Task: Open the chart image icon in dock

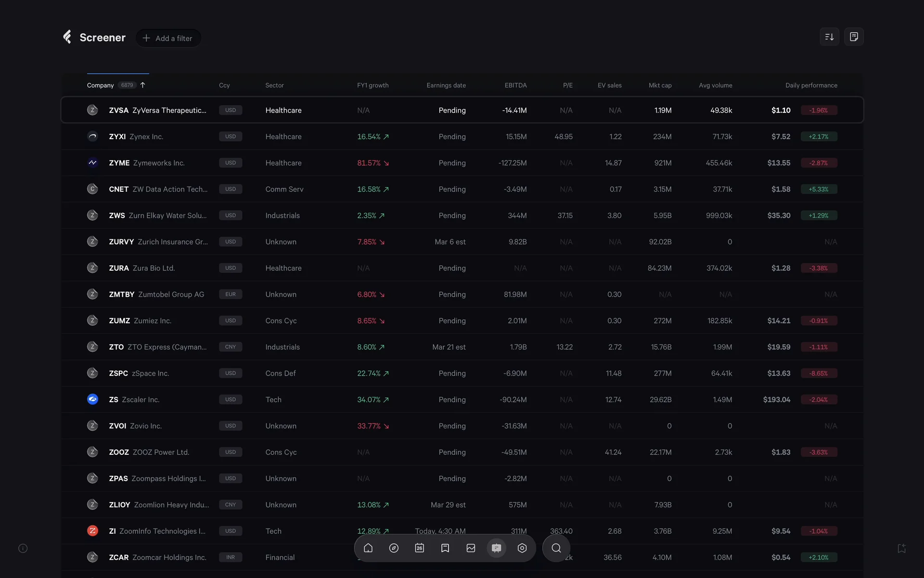Action: pos(471,548)
